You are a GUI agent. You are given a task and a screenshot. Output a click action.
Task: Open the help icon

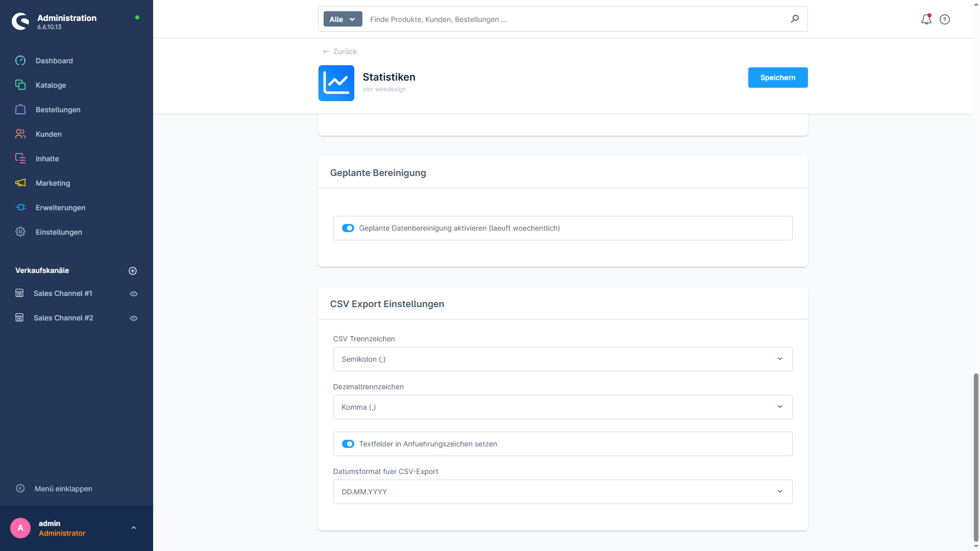[x=945, y=19]
